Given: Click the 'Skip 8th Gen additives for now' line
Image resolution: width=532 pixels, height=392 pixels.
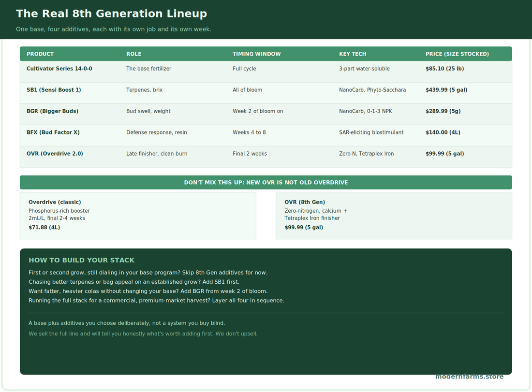Looking at the screenshot, I should click(x=148, y=273).
